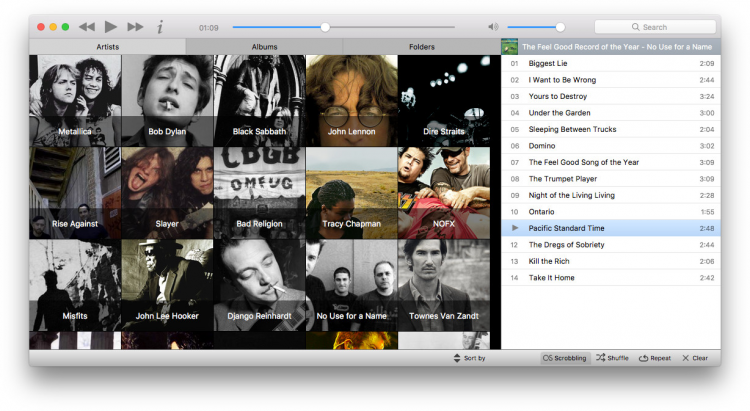Toggle Scrobbling on or off
Screen dimensions: 750x411
pos(565,357)
